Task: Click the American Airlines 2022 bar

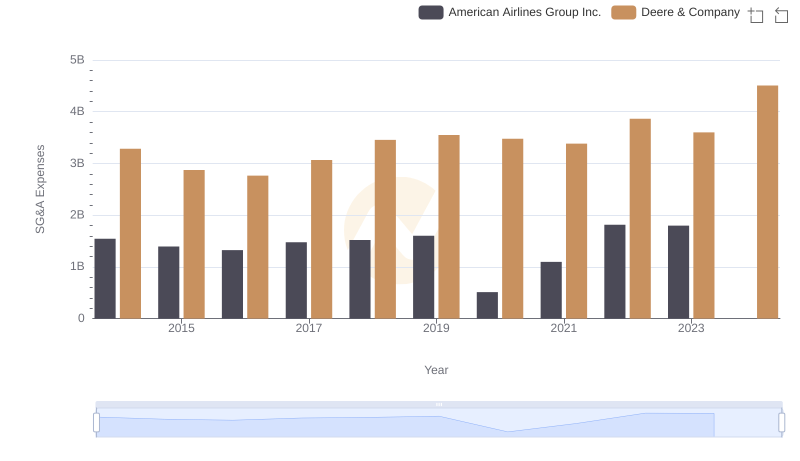Action: (x=615, y=272)
